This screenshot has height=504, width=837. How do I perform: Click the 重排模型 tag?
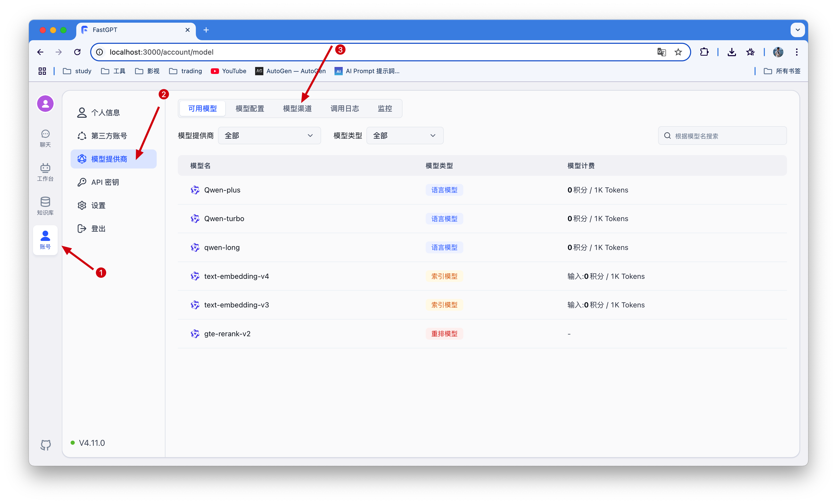[444, 333]
